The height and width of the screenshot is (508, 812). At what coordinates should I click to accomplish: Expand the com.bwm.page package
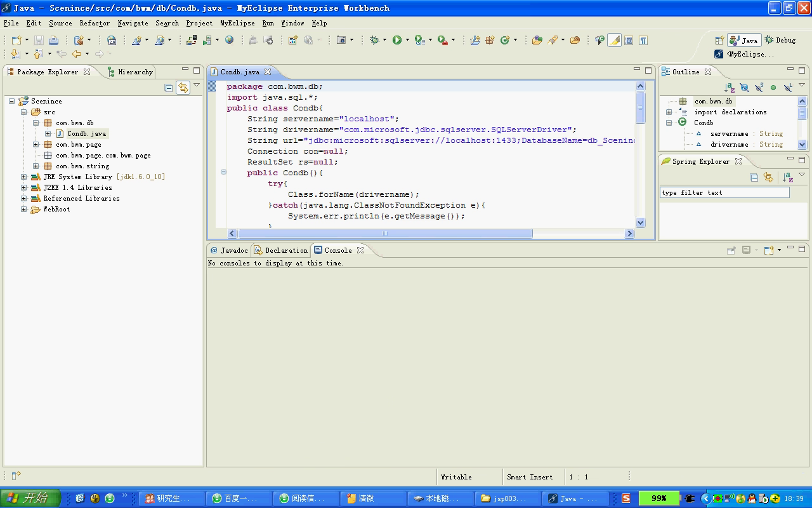[x=36, y=144]
